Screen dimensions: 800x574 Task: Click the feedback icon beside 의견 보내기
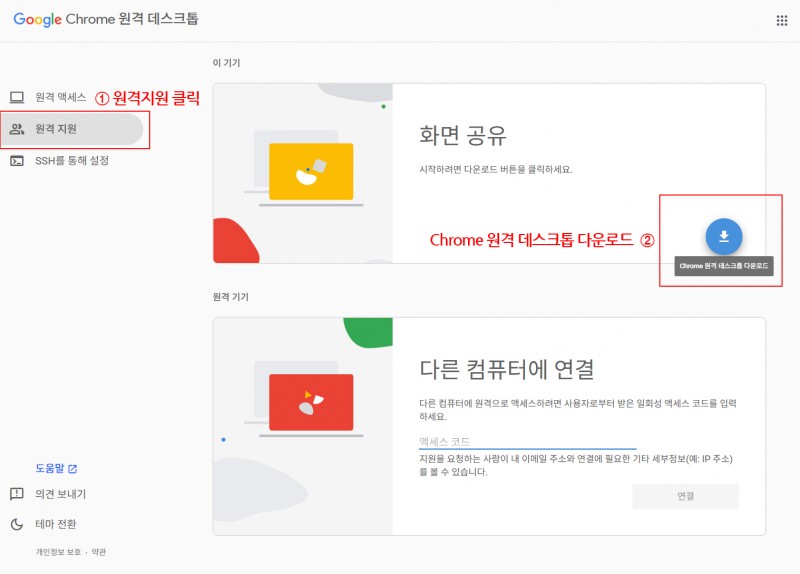click(x=17, y=494)
